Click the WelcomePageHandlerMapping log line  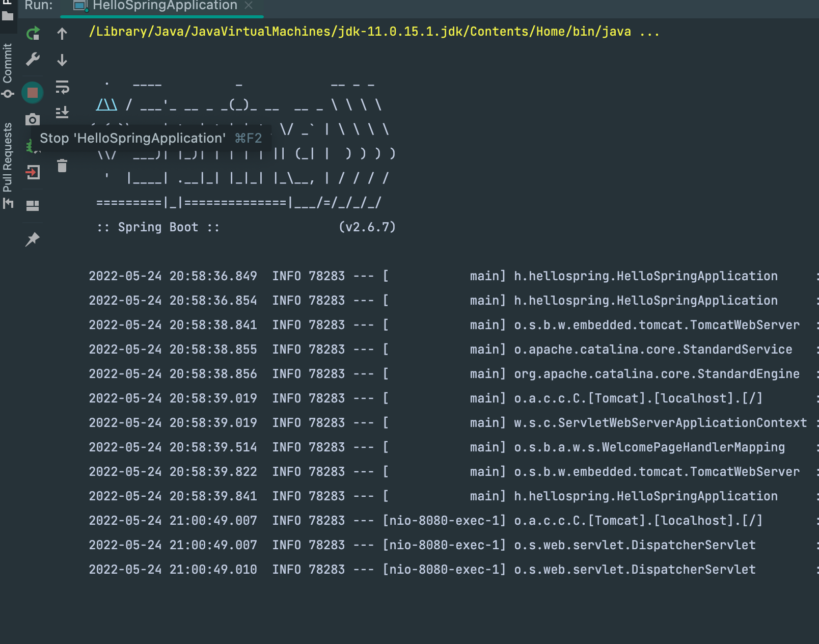coord(453,447)
